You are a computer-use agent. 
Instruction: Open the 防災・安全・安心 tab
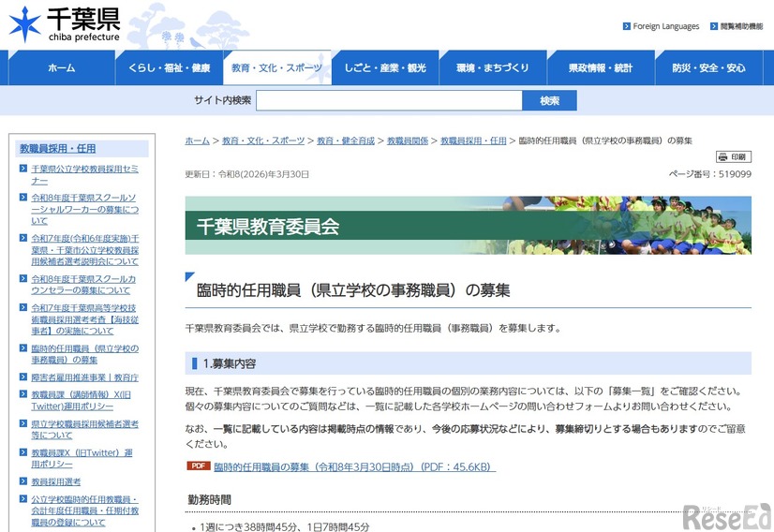708,67
